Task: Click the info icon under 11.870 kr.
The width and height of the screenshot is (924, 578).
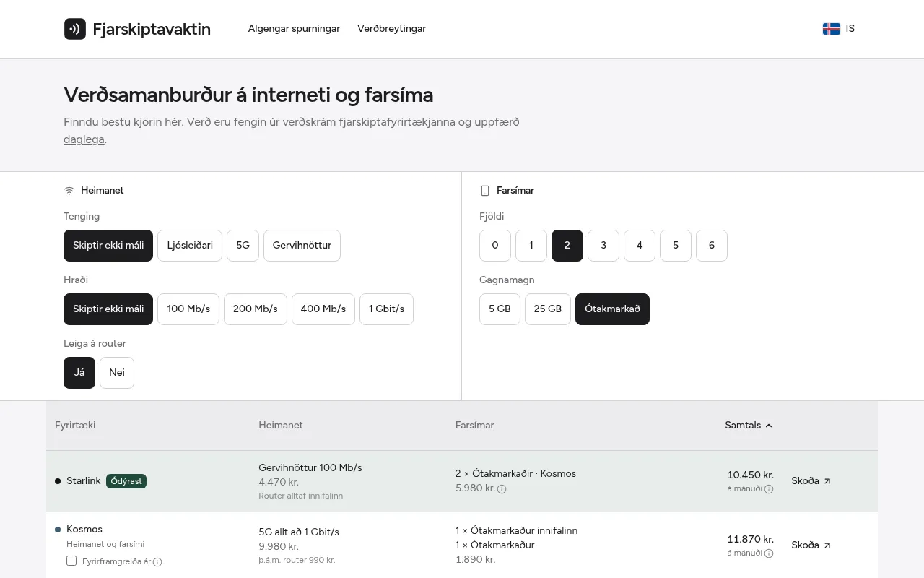Action: (769, 553)
